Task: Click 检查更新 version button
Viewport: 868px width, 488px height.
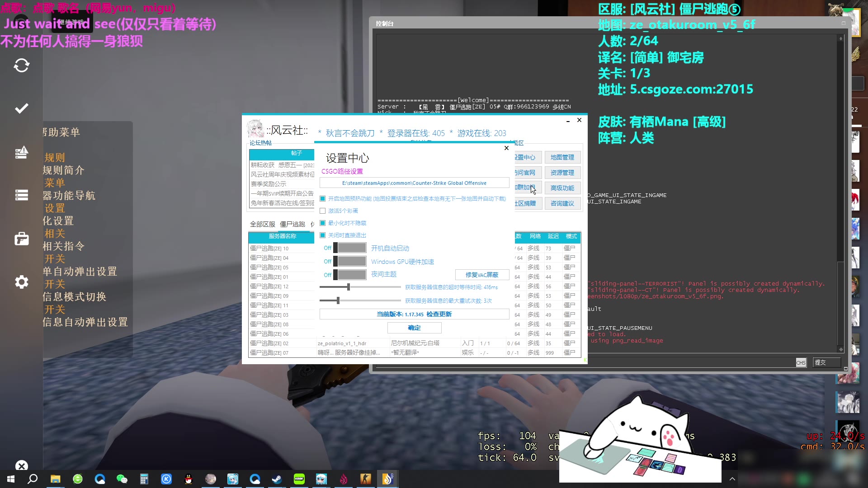Action: [414, 314]
